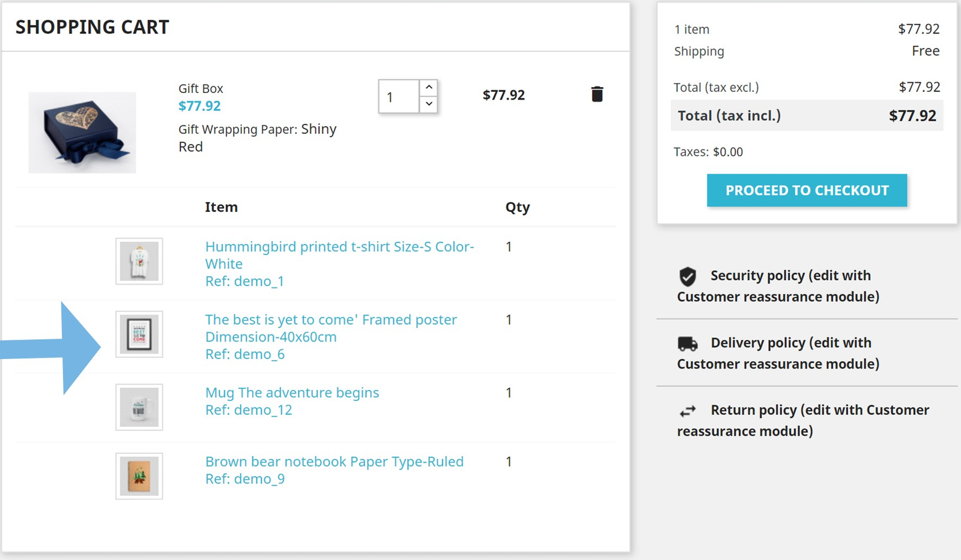This screenshot has height=560, width=961.
Task: Decrease Gift Box quantity with down arrow
Action: (428, 104)
